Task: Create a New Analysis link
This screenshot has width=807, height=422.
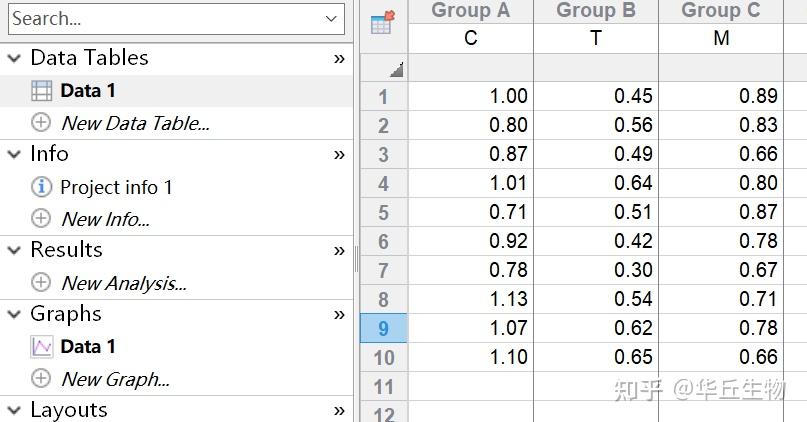Action: point(124,283)
